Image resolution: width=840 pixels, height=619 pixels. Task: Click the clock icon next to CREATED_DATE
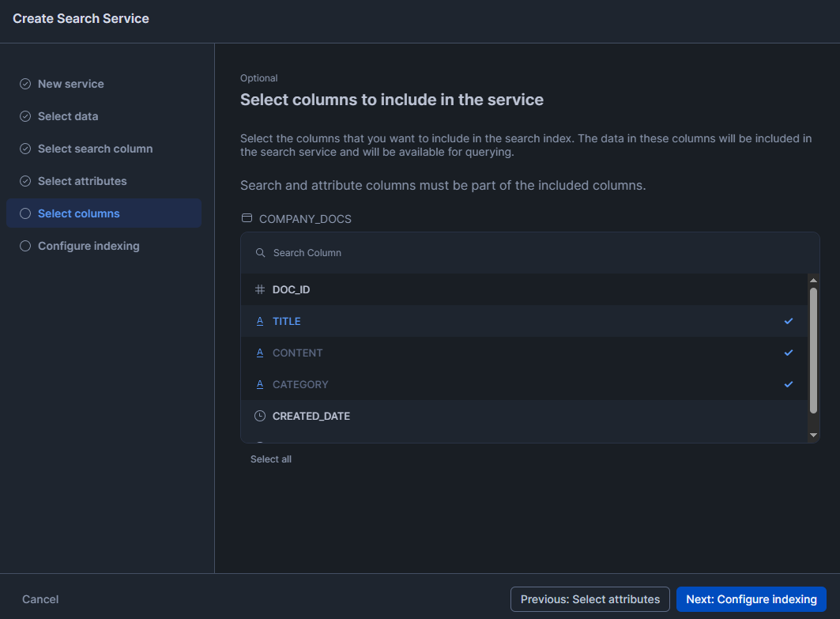click(x=260, y=416)
